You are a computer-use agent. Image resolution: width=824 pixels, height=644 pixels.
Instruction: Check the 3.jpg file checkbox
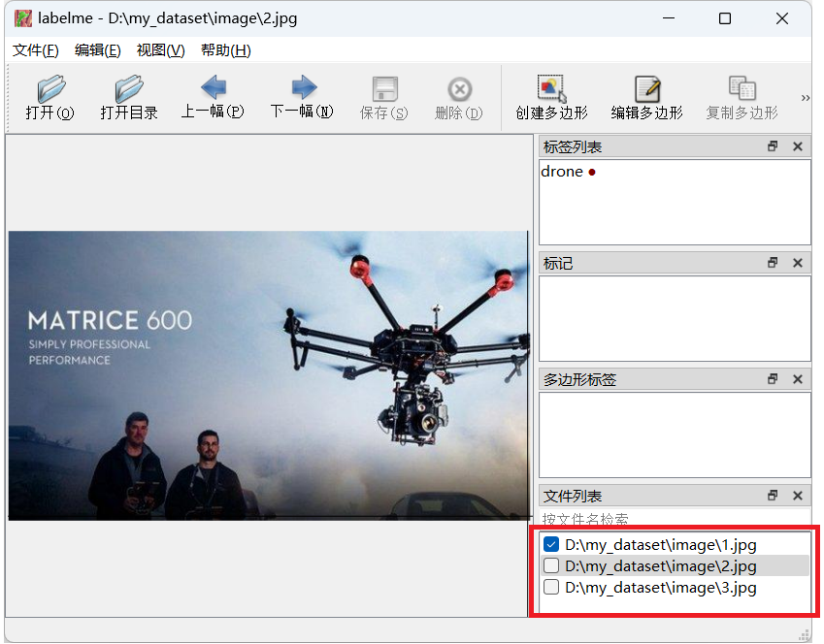click(550, 587)
